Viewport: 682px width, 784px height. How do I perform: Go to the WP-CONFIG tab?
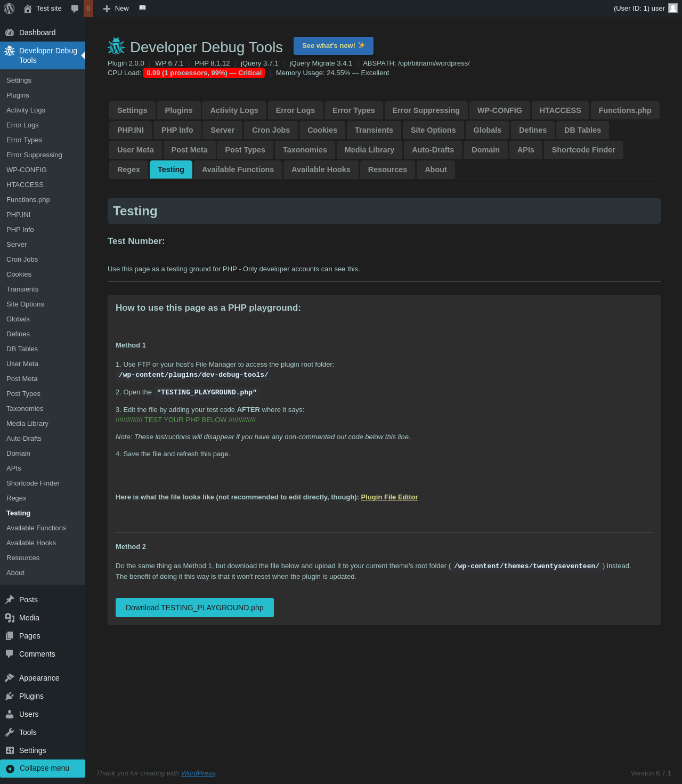point(500,110)
